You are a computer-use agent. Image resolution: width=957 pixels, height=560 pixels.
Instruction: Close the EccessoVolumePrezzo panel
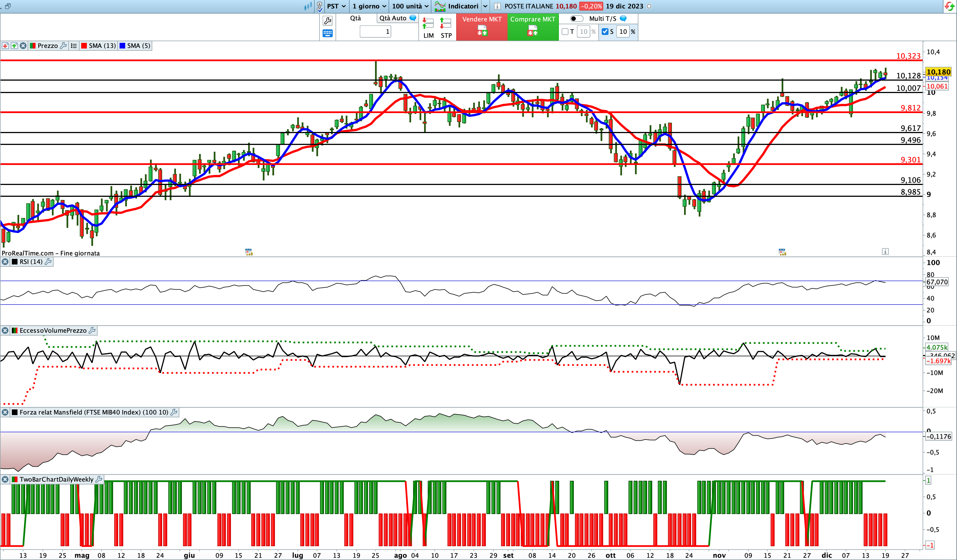point(5,330)
